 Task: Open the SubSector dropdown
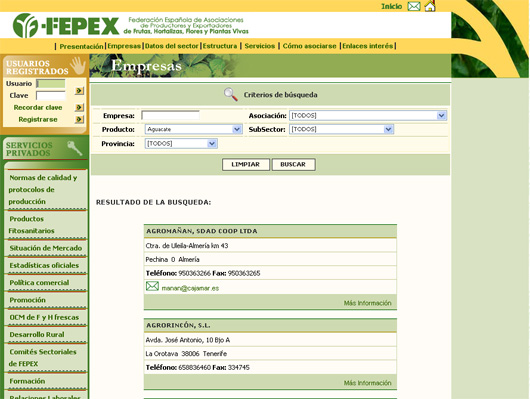[341, 129]
